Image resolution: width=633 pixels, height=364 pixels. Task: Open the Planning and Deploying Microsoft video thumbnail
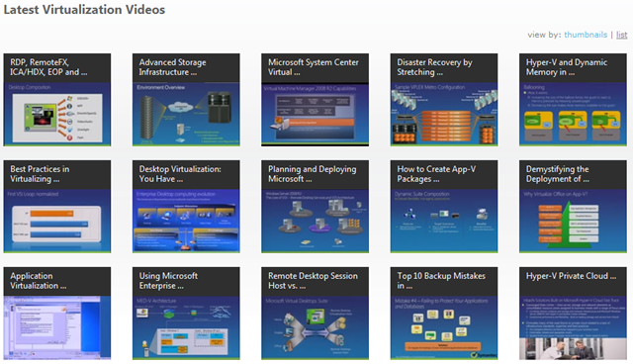point(315,207)
